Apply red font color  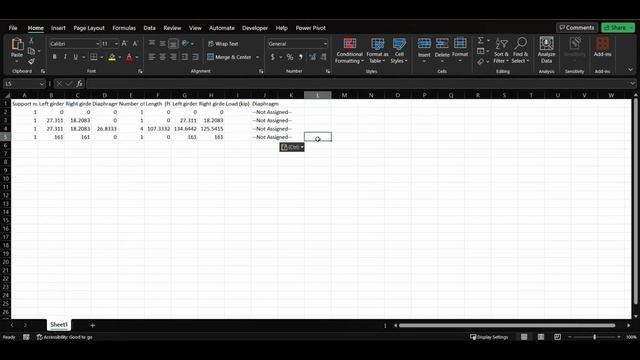(x=129, y=57)
